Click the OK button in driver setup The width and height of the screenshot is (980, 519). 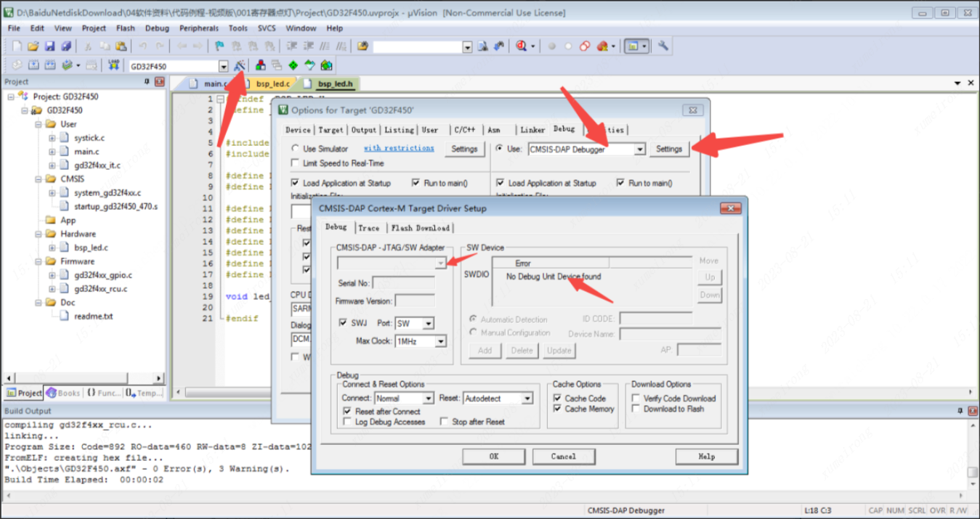point(493,457)
